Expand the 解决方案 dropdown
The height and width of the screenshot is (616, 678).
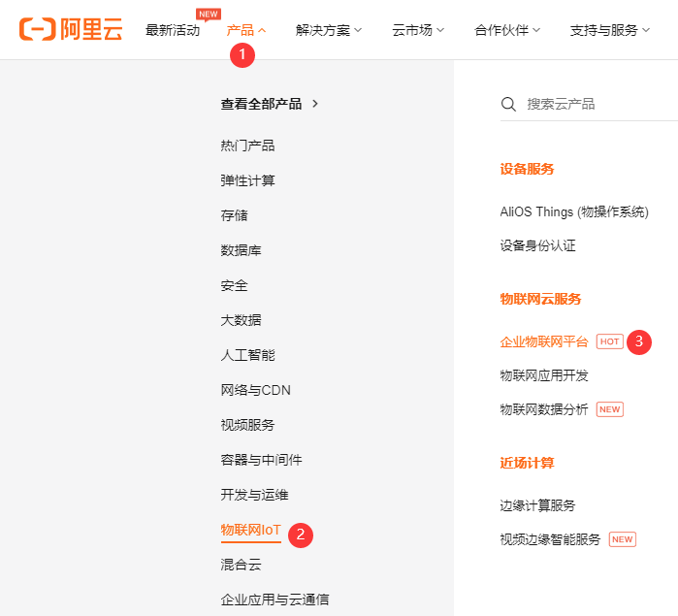[329, 30]
